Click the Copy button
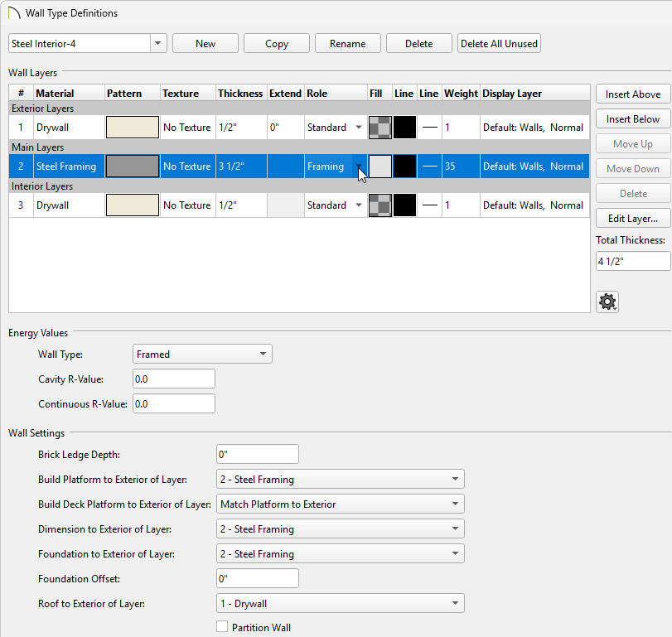Viewport: 672px width, 637px height. 277,43
